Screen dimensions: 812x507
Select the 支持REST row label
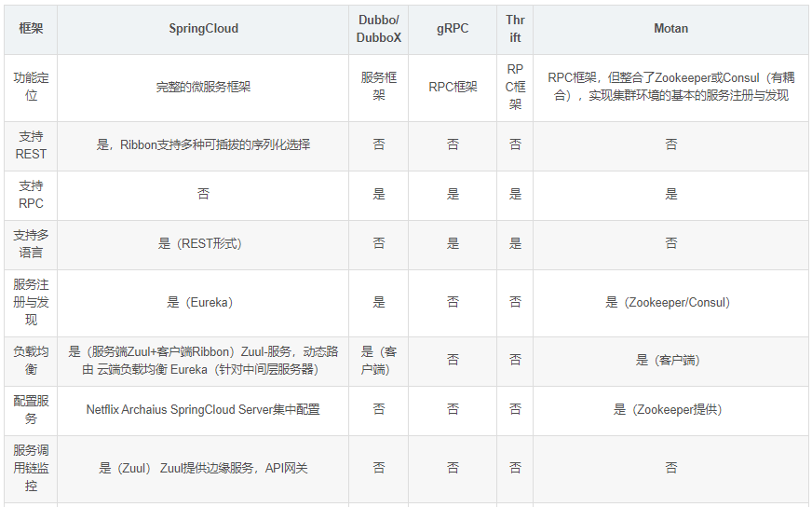tap(31, 145)
